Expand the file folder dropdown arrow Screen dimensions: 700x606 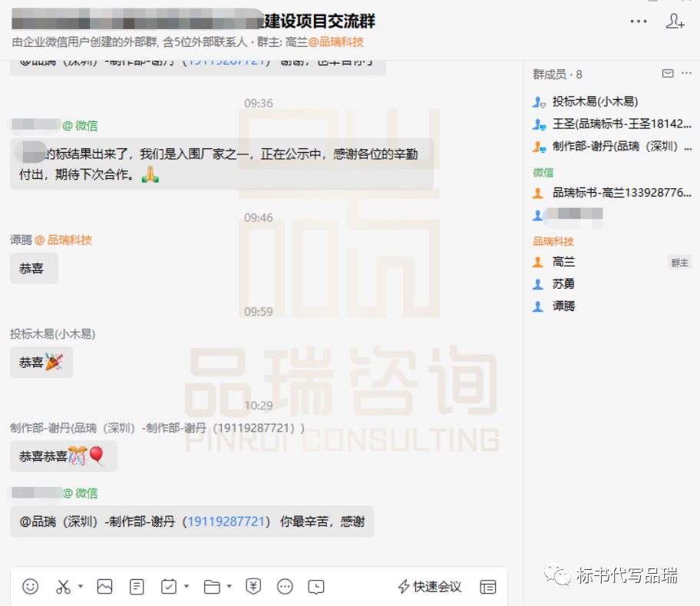pyautogui.click(x=227, y=586)
